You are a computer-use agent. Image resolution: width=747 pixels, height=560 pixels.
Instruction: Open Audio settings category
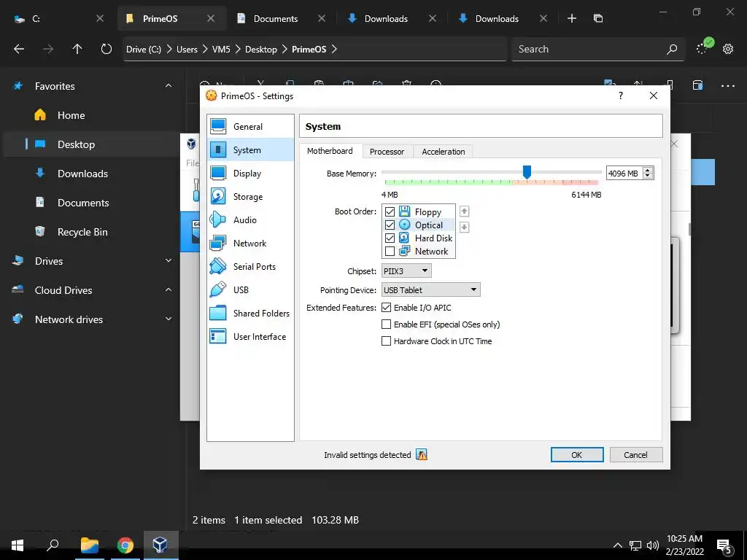click(x=250, y=220)
